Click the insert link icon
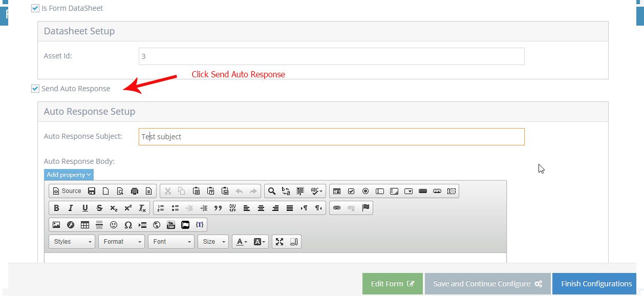This screenshot has height=296, width=644. pyautogui.click(x=337, y=208)
